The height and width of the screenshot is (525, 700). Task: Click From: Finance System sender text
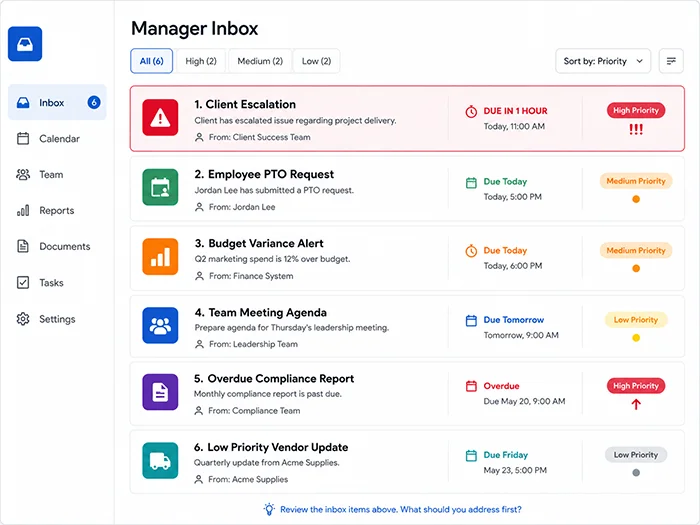pos(251,276)
